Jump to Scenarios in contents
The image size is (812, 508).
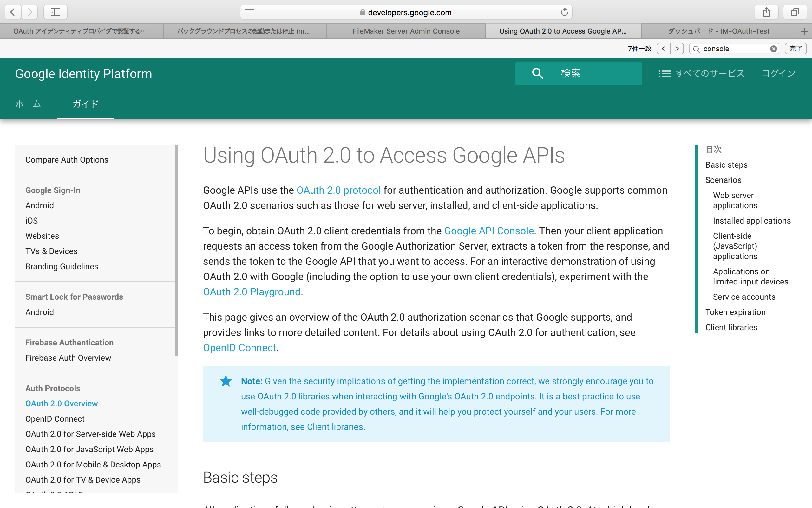click(723, 180)
